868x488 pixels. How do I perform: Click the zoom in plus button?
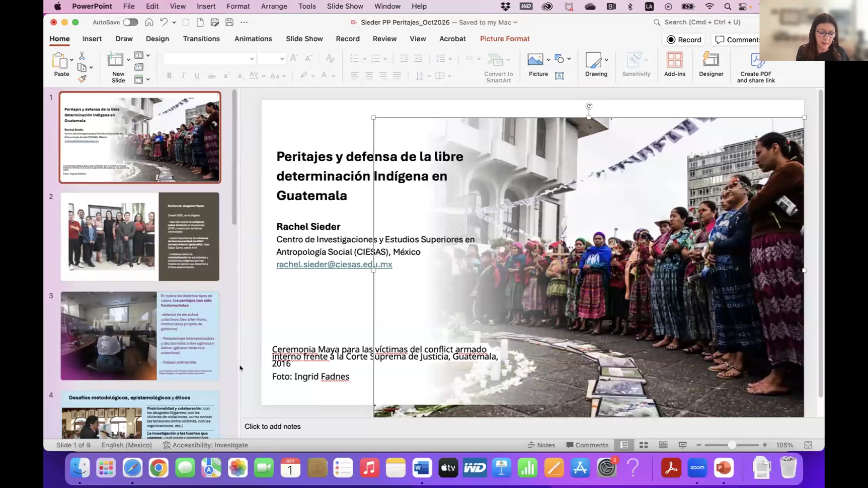[765, 445]
